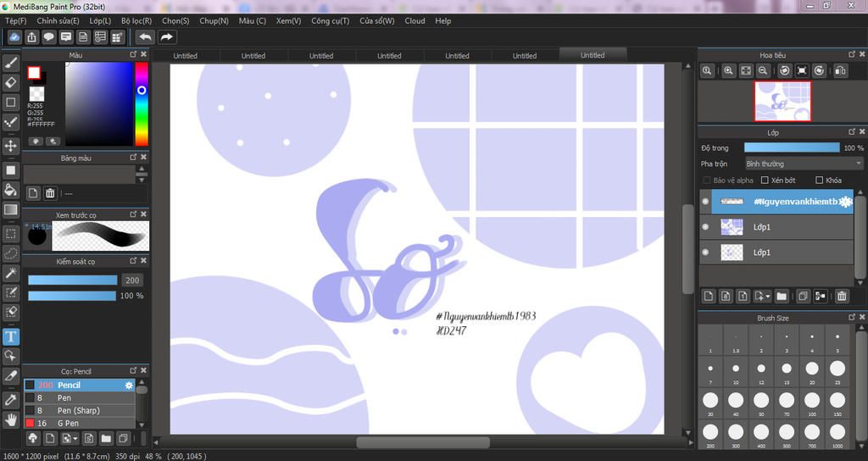The height and width of the screenshot is (461, 868).
Task: Undock the Màu panel
Action: coord(133,54)
